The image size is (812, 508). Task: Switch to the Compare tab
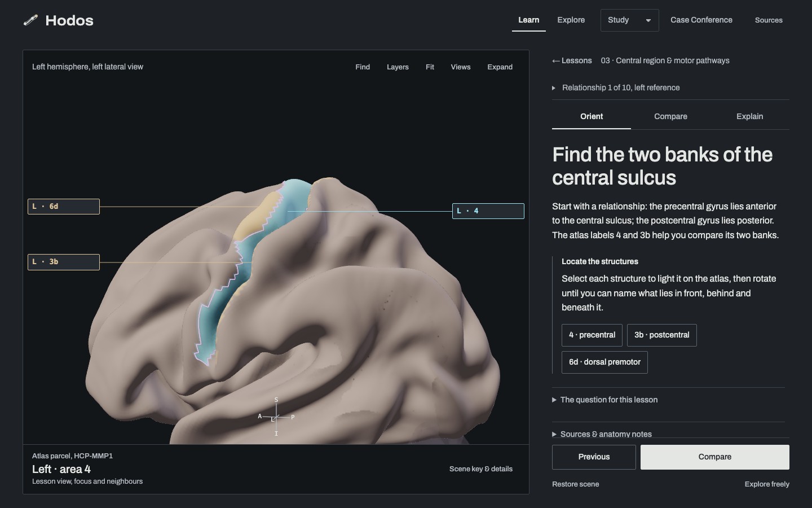click(670, 117)
